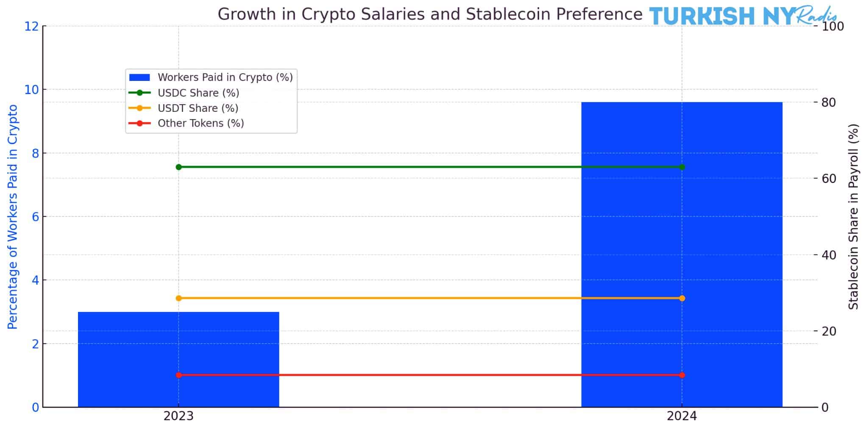Click the 'Percentage of Workers Paid in Crypto' axis title
Screen dimensions: 868x430
tap(13, 216)
